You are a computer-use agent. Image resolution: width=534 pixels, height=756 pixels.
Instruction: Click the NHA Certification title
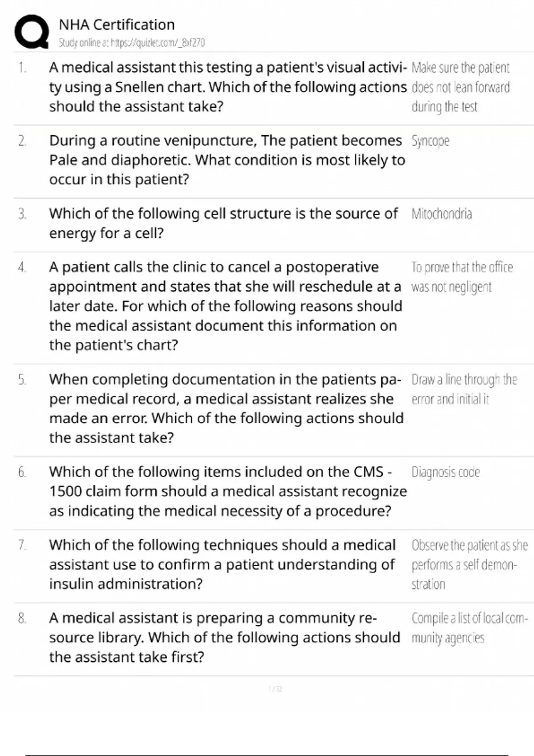(x=117, y=24)
